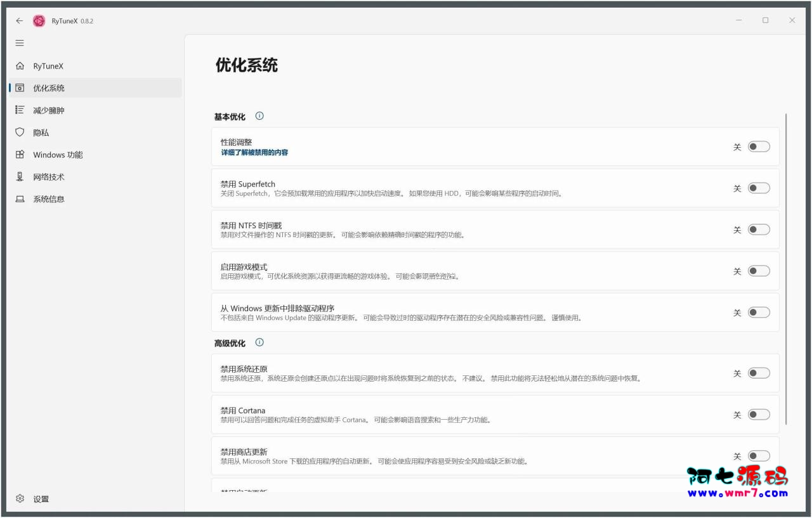
Task: Click the 网络技术 icon
Action: [x=20, y=177]
